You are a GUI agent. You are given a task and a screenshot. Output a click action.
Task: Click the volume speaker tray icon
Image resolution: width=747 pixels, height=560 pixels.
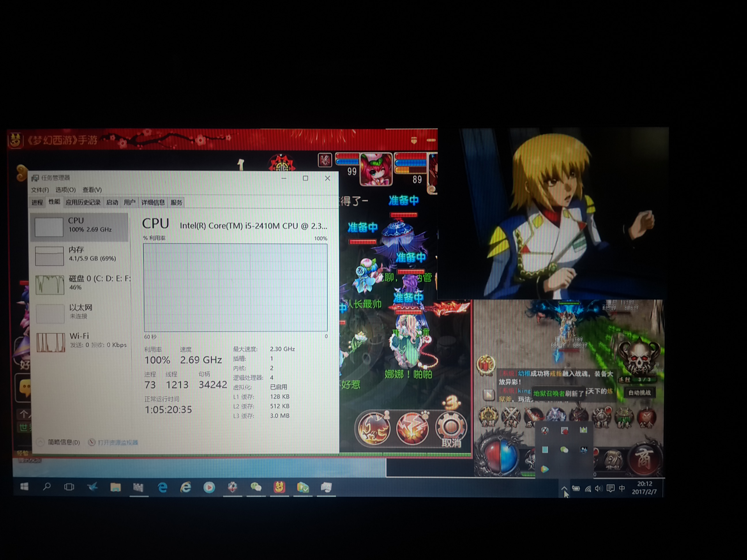click(599, 489)
